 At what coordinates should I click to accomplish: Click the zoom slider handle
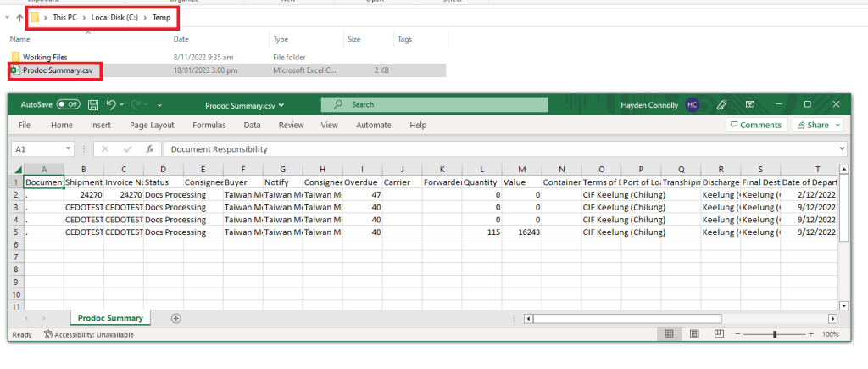pyautogui.click(x=775, y=334)
